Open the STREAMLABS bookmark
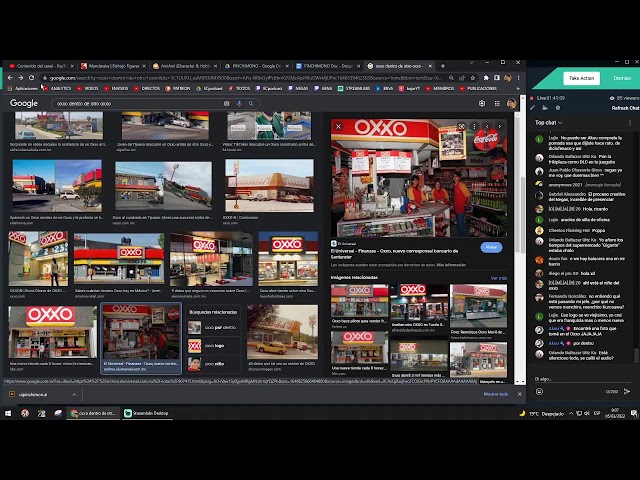Viewport: 640px width, 480px height. pos(354,89)
